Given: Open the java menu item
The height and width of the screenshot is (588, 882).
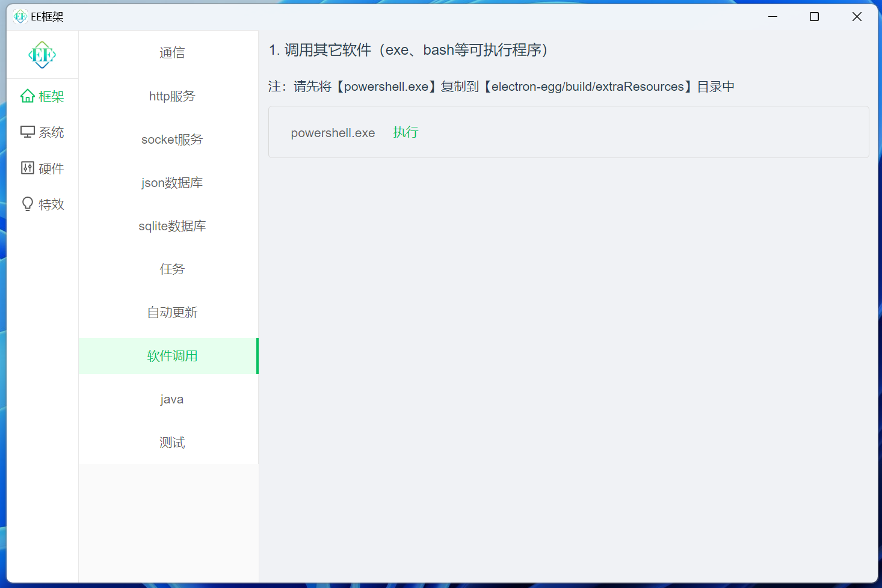Looking at the screenshot, I should coord(168,399).
